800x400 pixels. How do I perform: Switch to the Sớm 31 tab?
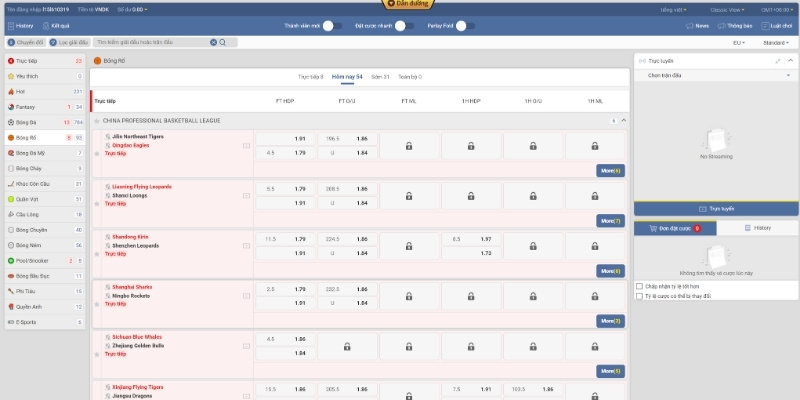coord(379,76)
